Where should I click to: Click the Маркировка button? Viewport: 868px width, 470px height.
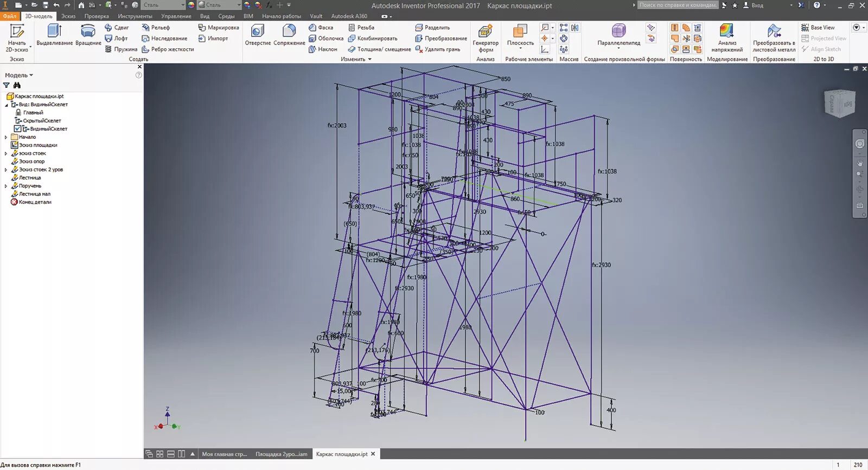pos(219,27)
